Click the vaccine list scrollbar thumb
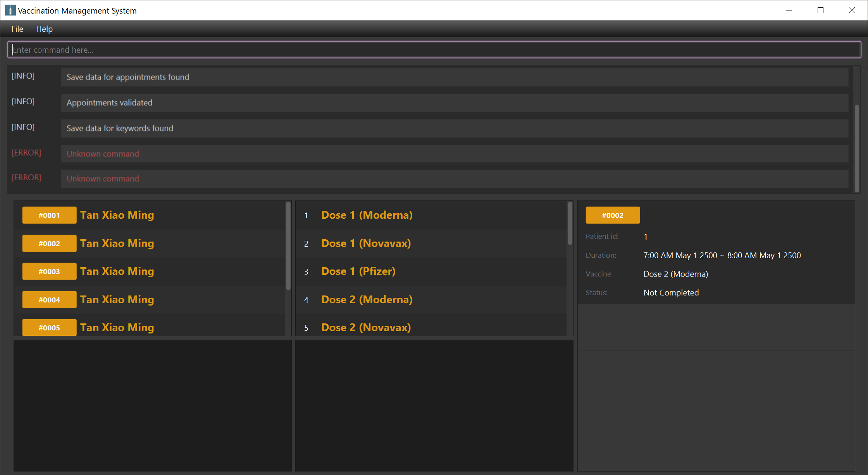This screenshot has height=475, width=868. 570,224
